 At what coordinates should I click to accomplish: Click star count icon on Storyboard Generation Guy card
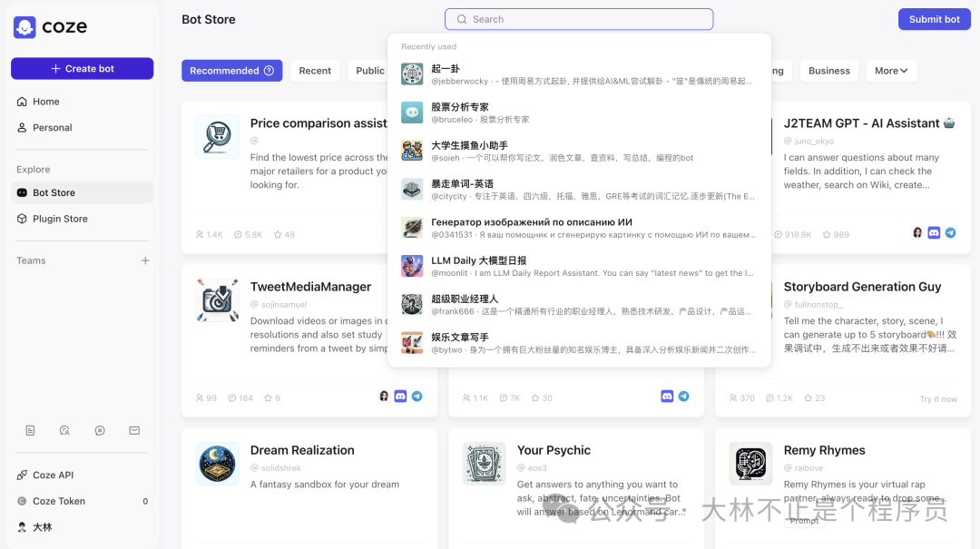pos(808,397)
